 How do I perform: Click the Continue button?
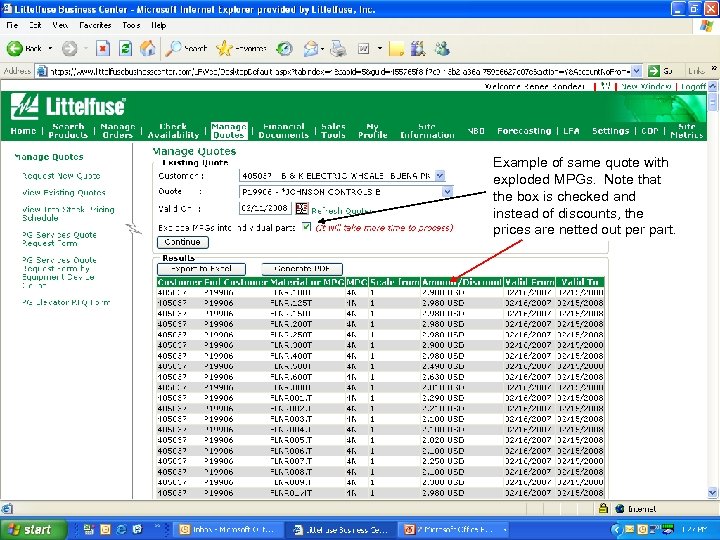183,242
